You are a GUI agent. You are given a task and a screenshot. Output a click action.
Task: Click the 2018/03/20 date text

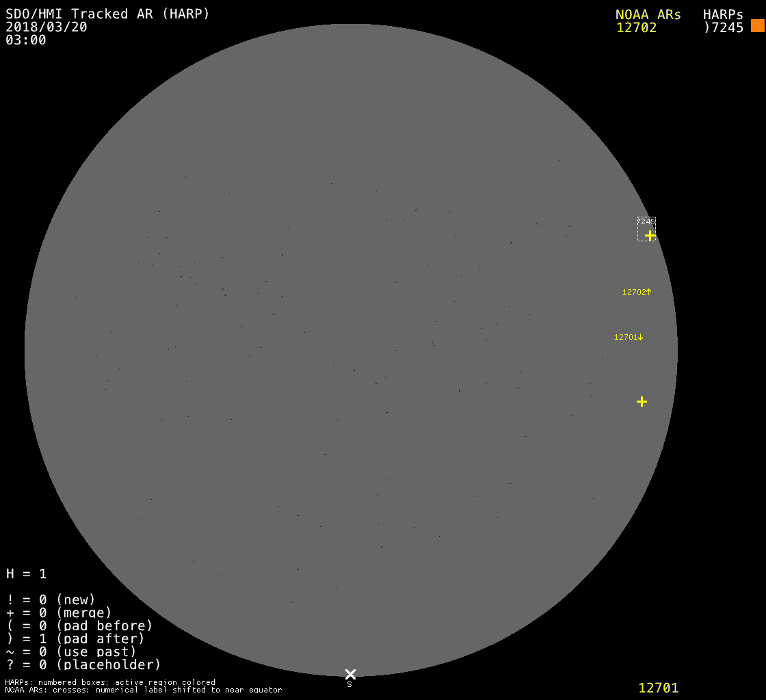click(47, 27)
